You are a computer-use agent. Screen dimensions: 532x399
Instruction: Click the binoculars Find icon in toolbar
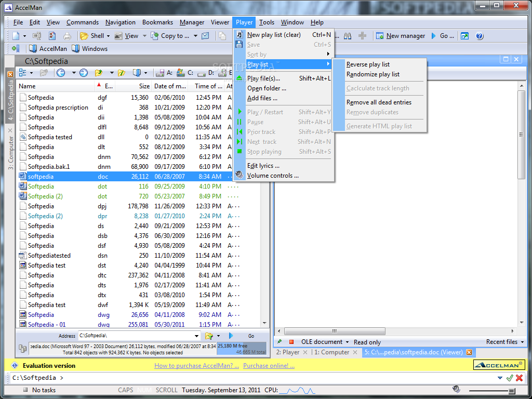pyautogui.click(x=348, y=36)
